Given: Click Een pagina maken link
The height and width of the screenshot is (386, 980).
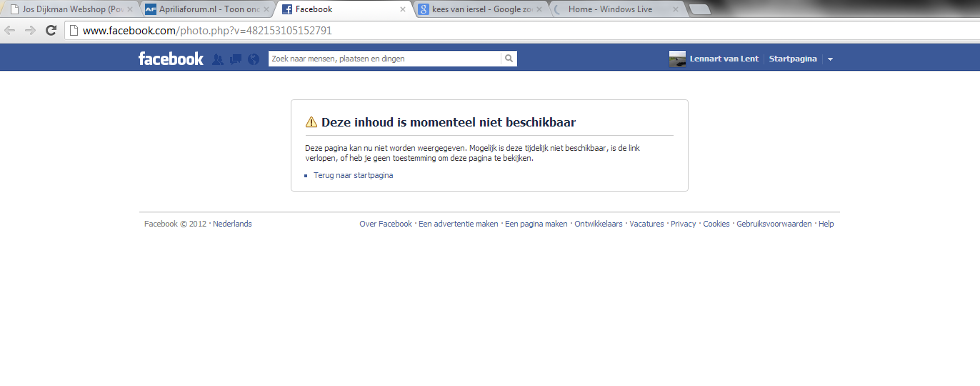Looking at the screenshot, I should (x=536, y=224).
